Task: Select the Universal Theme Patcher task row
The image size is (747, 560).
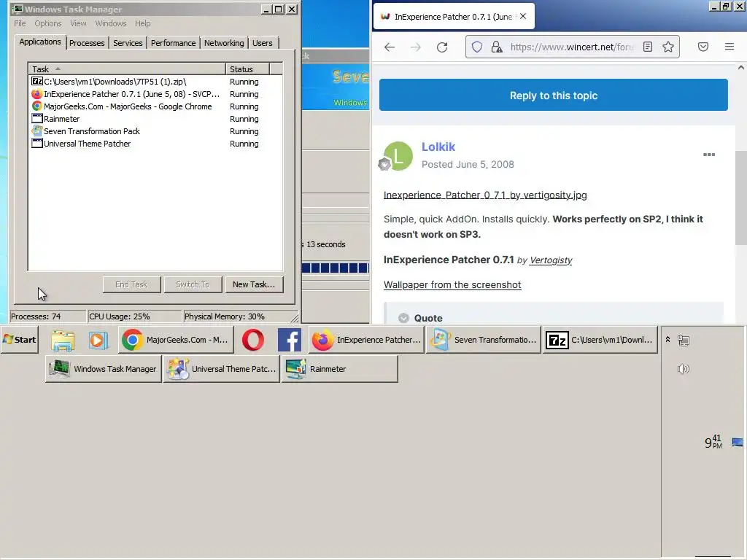Action: 155,144
